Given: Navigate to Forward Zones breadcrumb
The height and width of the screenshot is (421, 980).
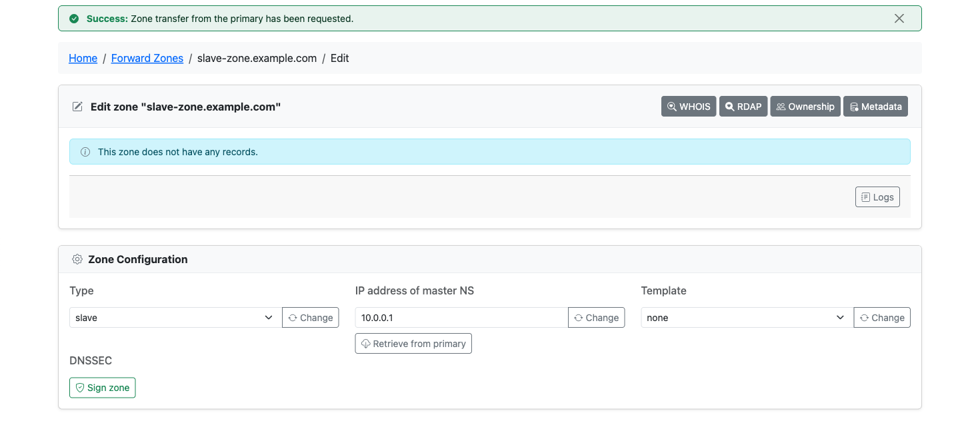Looking at the screenshot, I should point(147,58).
